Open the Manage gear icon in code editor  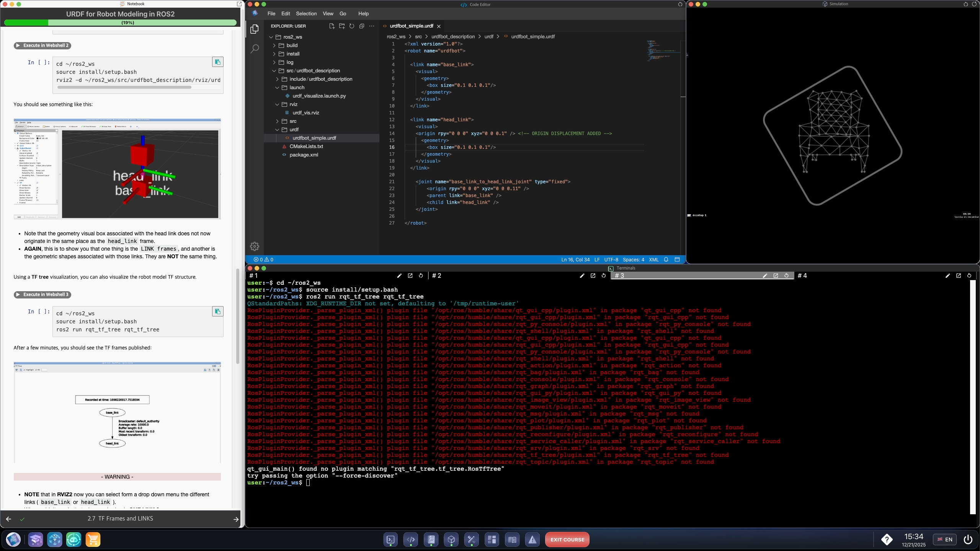pos(255,246)
